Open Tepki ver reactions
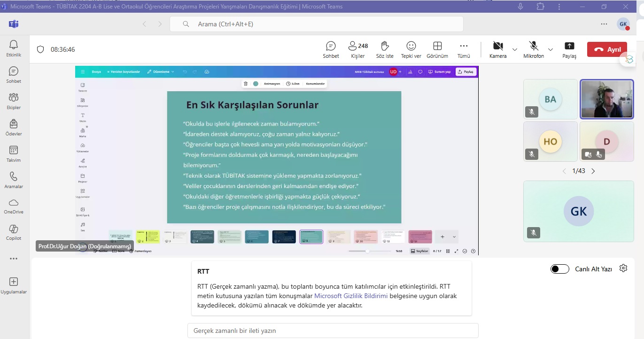This screenshot has width=644, height=339. point(411,49)
